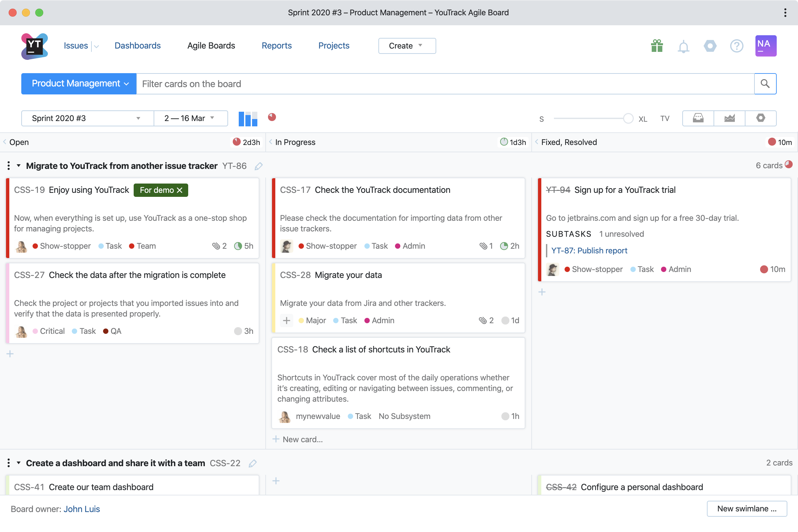Viewport: 798px width, 532px height.
Task: Open the CSS-42 Configure a personal dashboard card
Action: coord(642,487)
